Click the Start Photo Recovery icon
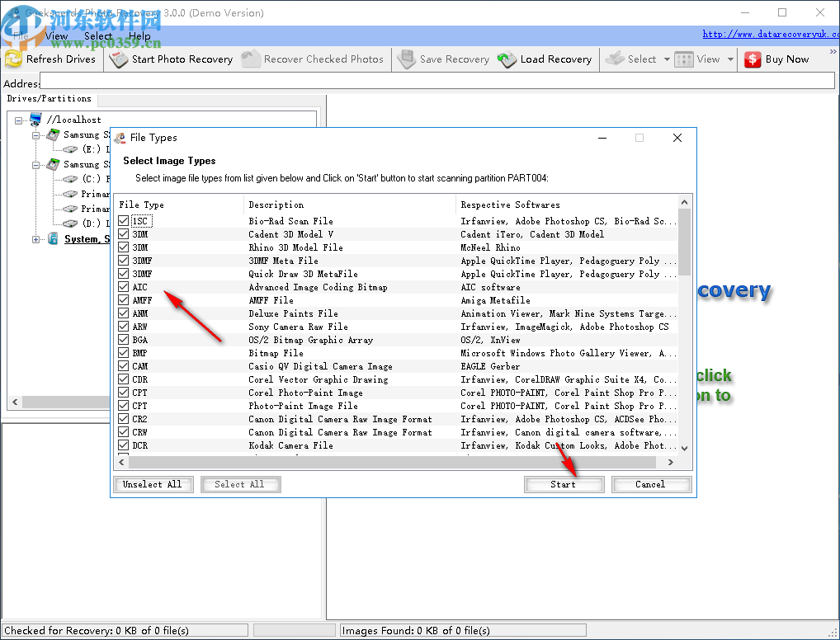The height and width of the screenshot is (640, 840). [120, 59]
